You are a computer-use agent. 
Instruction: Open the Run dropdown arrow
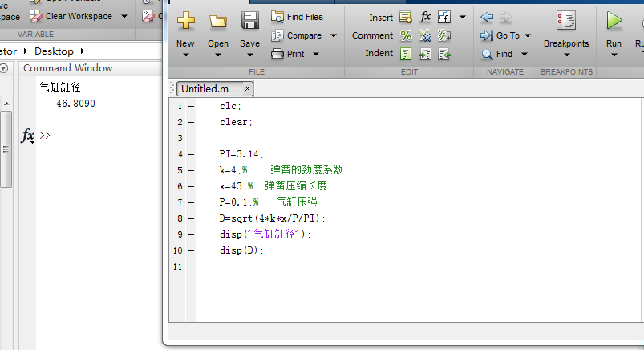pyautogui.click(x=614, y=55)
